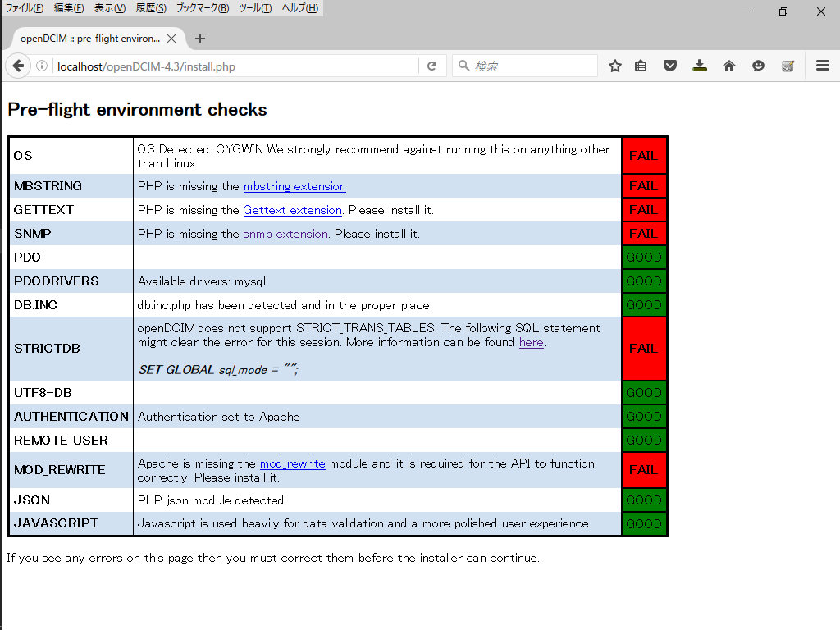The width and height of the screenshot is (840, 630).
Task: Bookmark this page with the star icon
Action: 614,66
